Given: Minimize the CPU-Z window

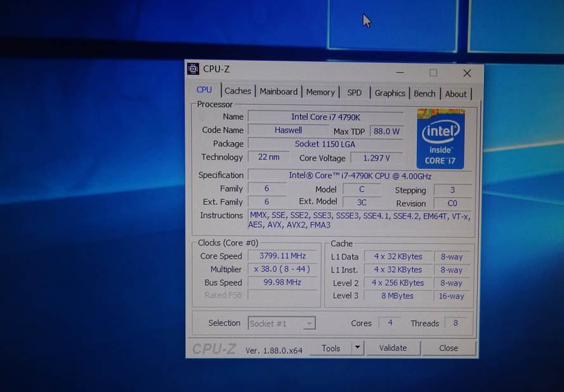Looking at the screenshot, I should (400, 73).
